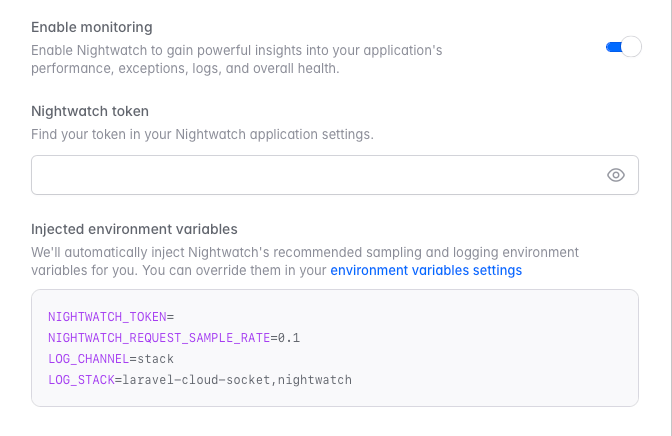Click the Injected environment variables heading
Screen dimensions: 672x436
pyautogui.click(x=134, y=229)
